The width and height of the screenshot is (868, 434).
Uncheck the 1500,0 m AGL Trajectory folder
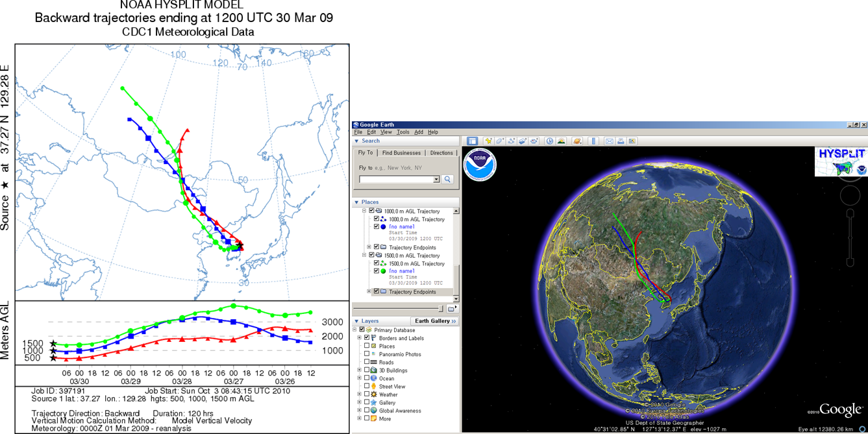point(371,255)
